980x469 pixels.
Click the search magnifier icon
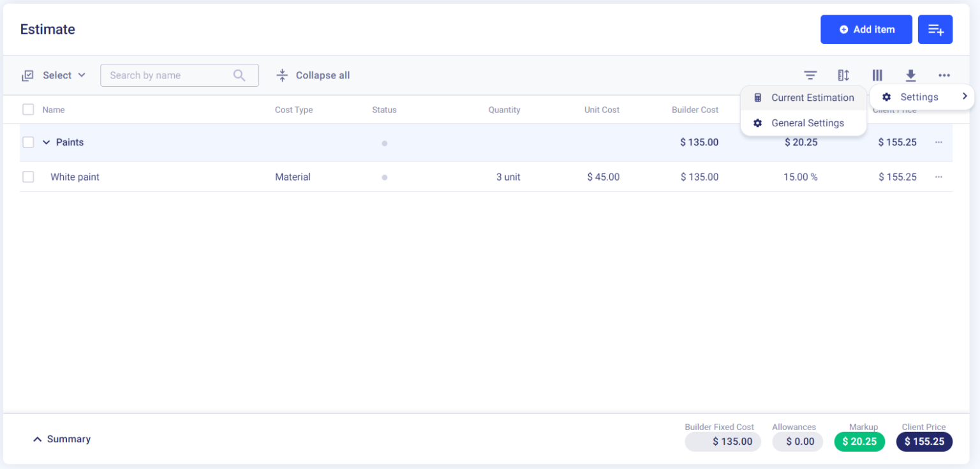coord(239,75)
